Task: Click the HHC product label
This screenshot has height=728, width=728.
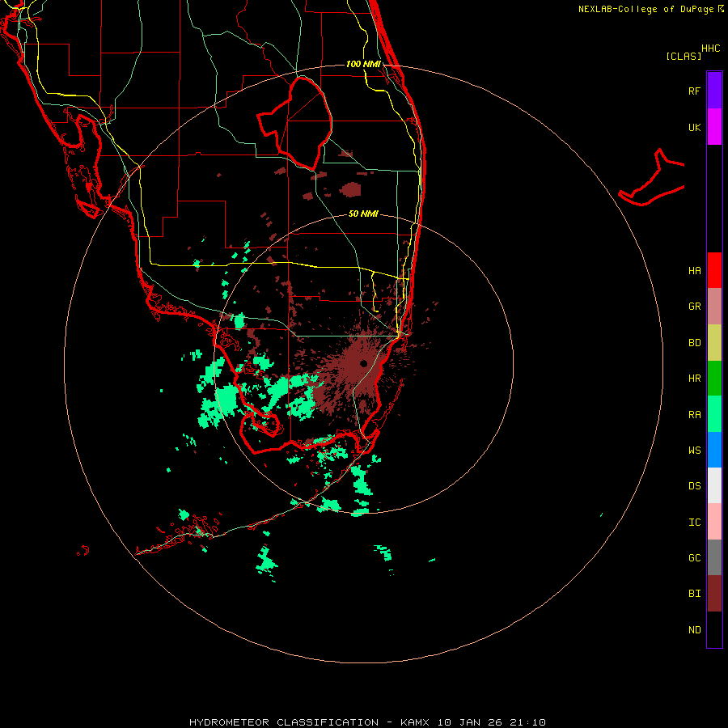Action: coord(710,49)
